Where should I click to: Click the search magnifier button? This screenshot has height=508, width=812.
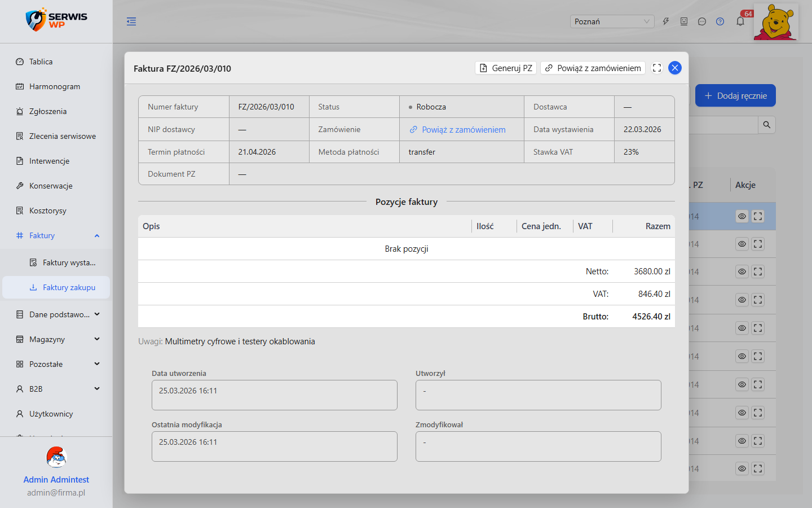click(767, 125)
